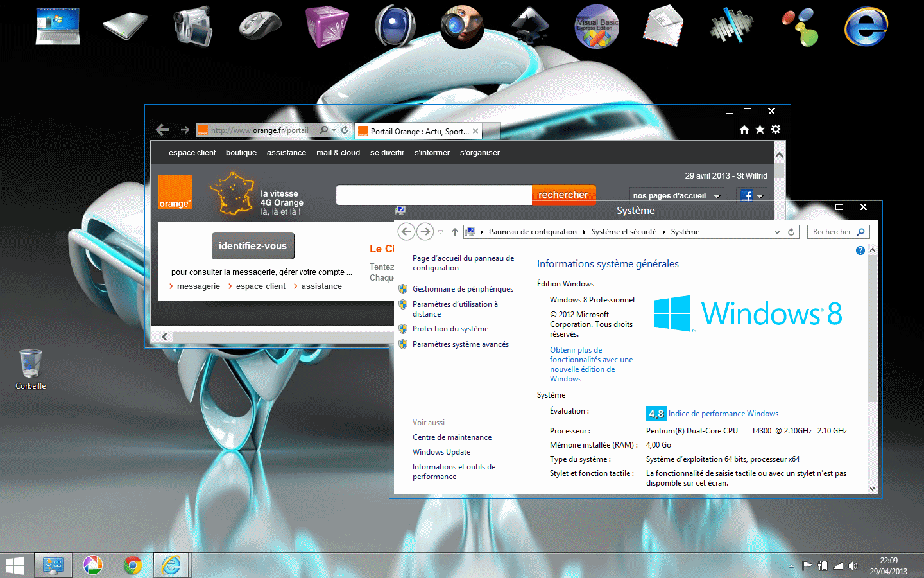Image resolution: width=924 pixels, height=578 pixels.
Task: Launch Internet Explorer from the top dock
Action: [x=866, y=26]
